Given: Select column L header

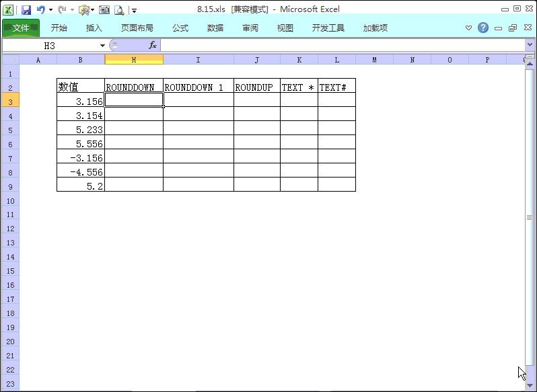Looking at the screenshot, I should pyautogui.click(x=336, y=60).
